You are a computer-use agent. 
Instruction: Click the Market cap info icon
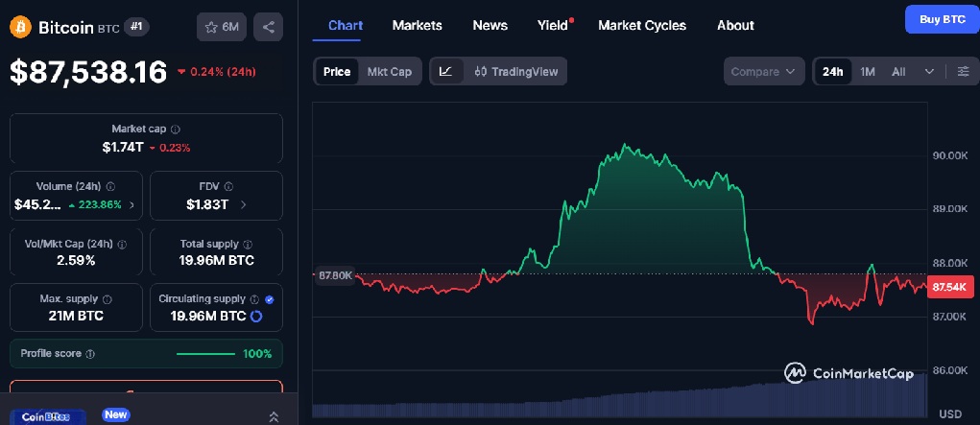(x=176, y=130)
